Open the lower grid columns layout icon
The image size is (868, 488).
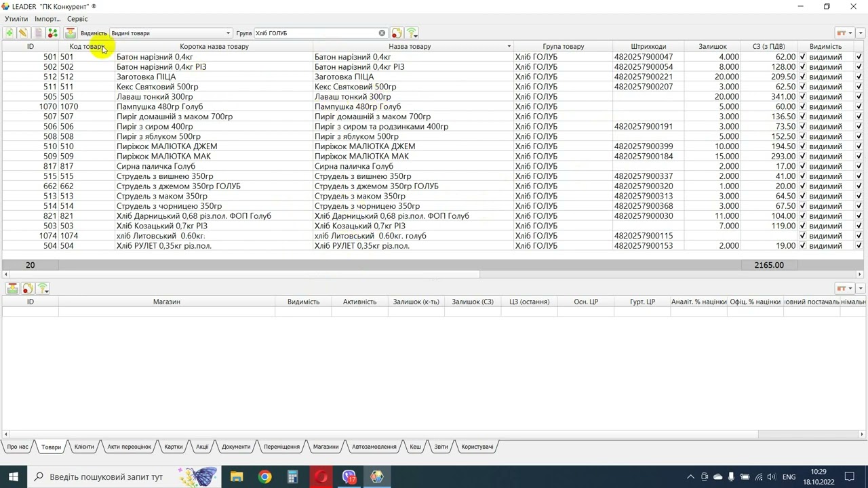[844, 288]
